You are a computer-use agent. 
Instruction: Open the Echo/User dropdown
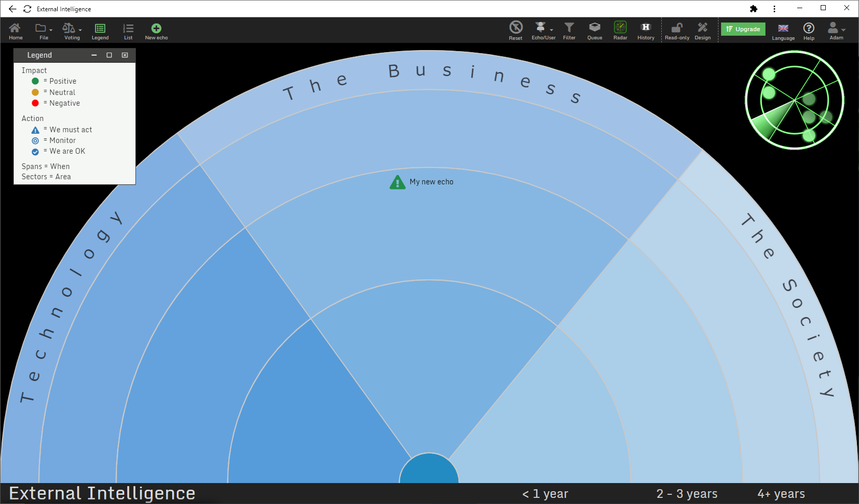[543, 31]
